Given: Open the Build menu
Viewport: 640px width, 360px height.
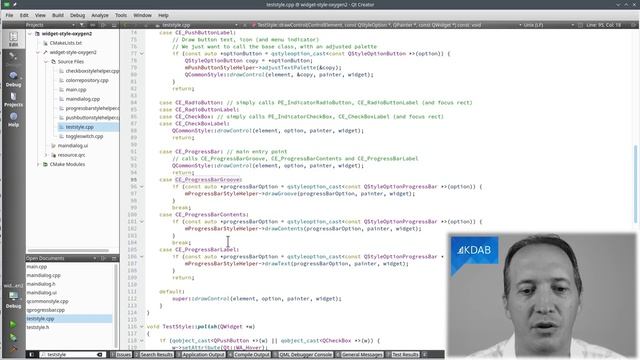Looking at the screenshot, I should [58, 15].
